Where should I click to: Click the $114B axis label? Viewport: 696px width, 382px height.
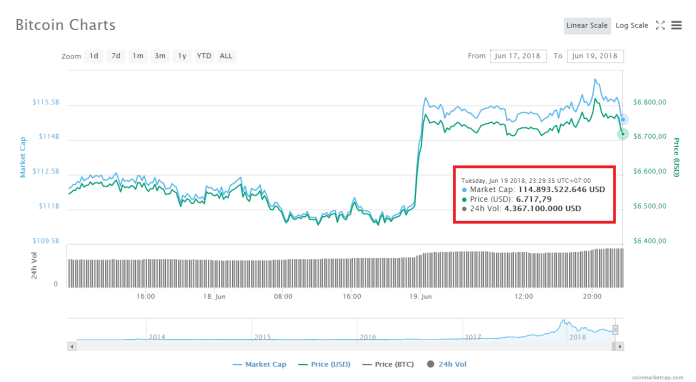[x=48, y=137]
